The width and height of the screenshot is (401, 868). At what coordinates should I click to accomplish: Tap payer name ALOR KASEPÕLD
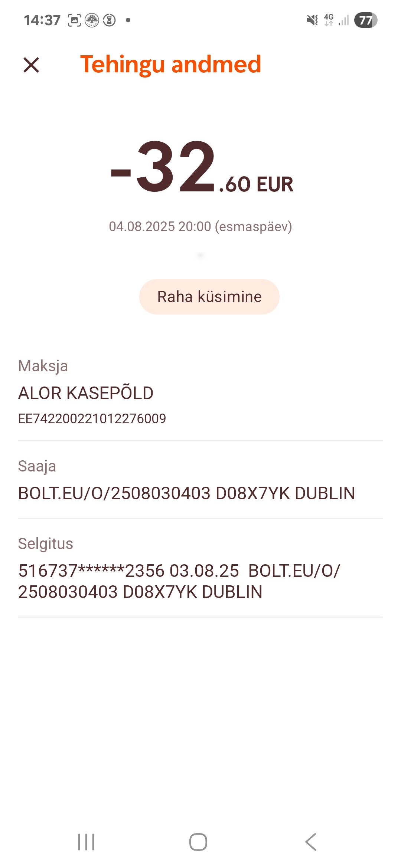[86, 393]
